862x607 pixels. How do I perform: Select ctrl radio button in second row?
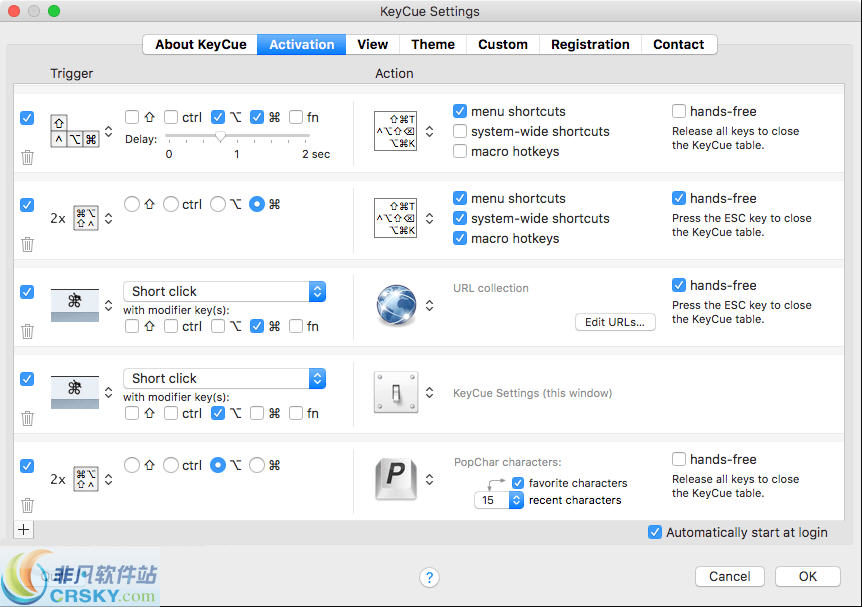tap(171, 204)
